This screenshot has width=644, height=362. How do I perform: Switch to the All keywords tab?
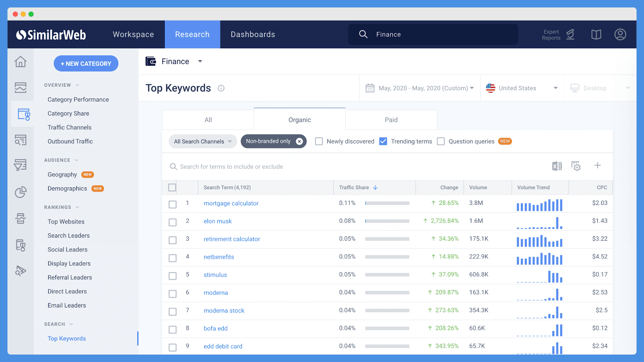(x=208, y=120)
